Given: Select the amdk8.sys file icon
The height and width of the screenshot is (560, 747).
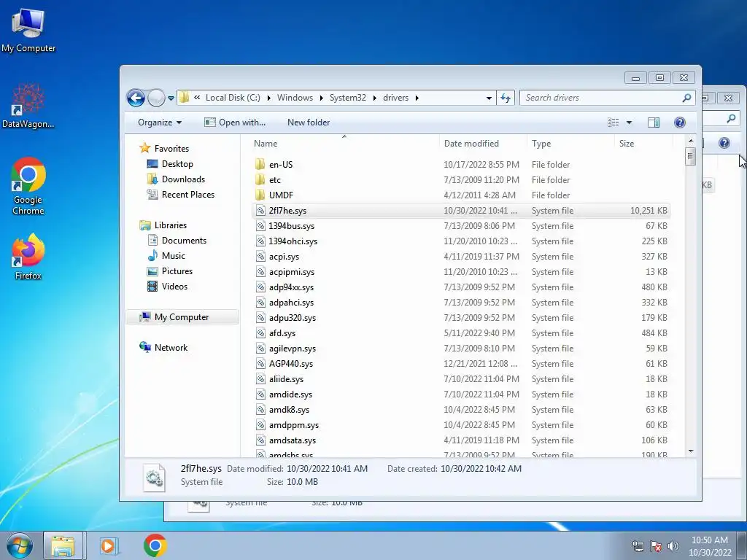Looking at the screenshot, I should coord(260,410).
